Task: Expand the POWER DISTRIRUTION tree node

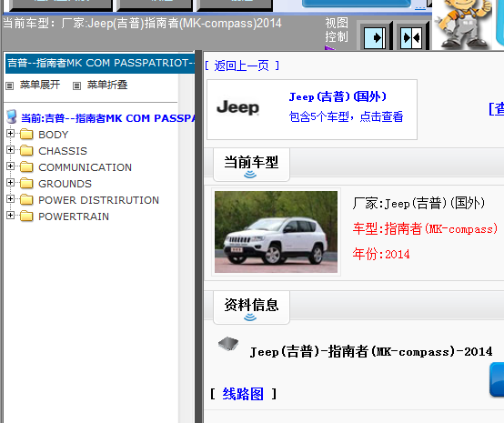Action: point(10,198)
